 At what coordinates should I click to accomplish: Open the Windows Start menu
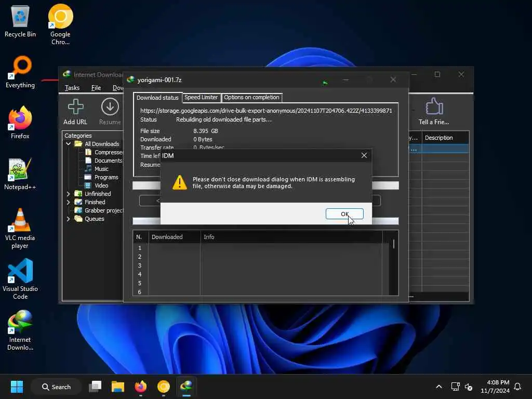[17, 387]
